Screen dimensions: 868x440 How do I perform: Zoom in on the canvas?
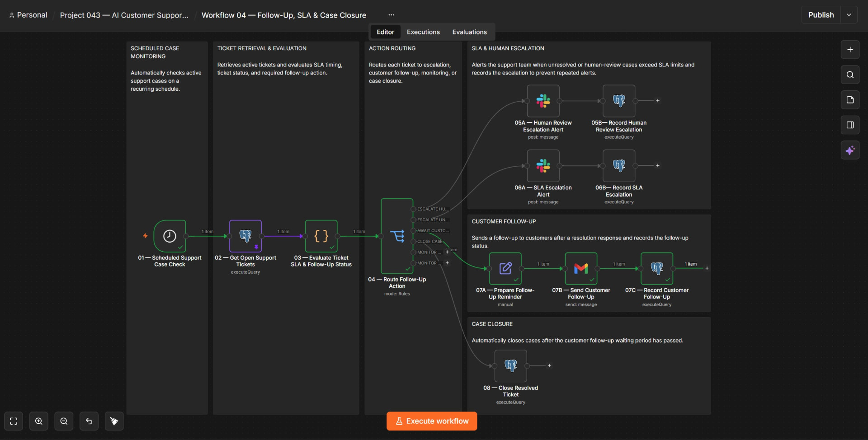point(39,421)
